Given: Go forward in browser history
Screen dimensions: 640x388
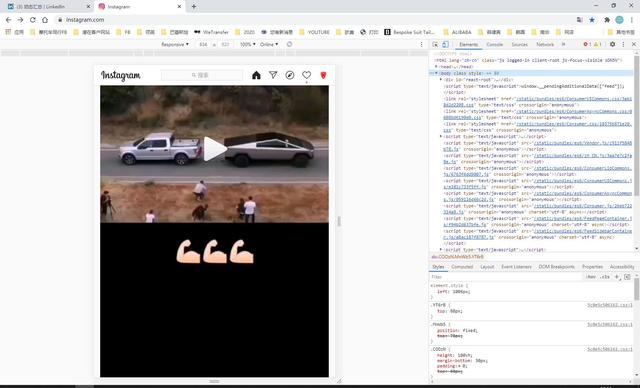Looking at the screenshot, I should [20, 20].
